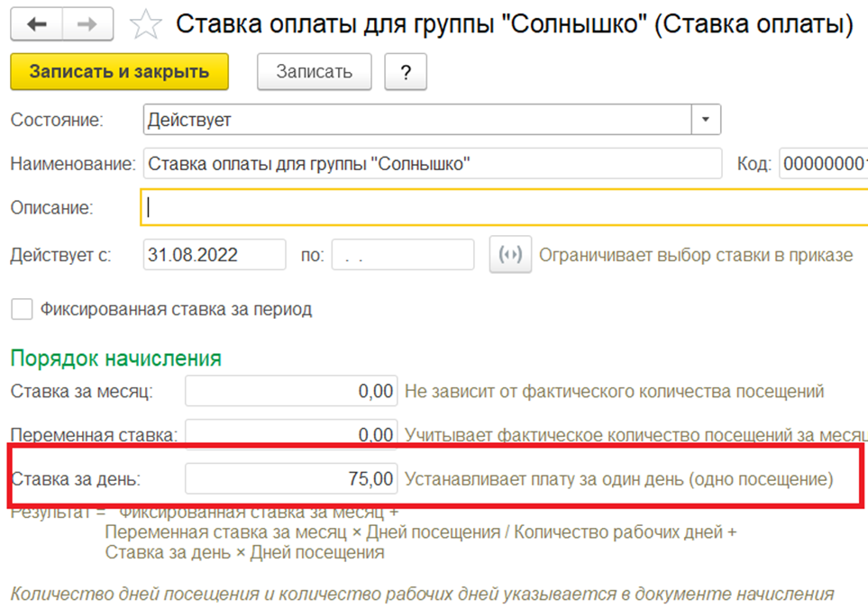Go back with the left arrow button
868x608 pixels.
tap(37, 24)
